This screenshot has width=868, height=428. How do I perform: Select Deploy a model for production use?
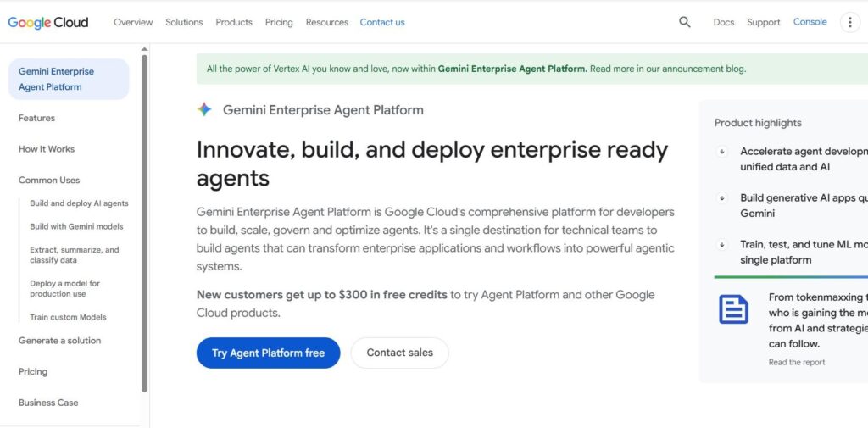[x=64, y=288]
